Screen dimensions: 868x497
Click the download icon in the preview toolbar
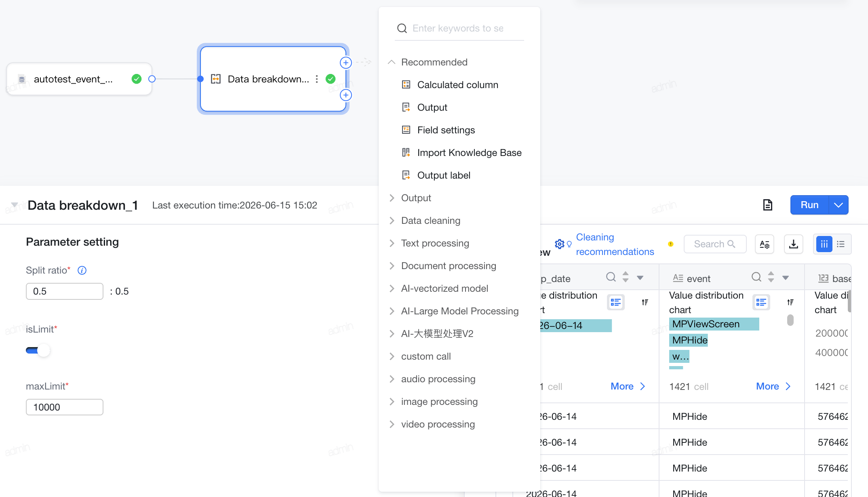pos(793,244)
